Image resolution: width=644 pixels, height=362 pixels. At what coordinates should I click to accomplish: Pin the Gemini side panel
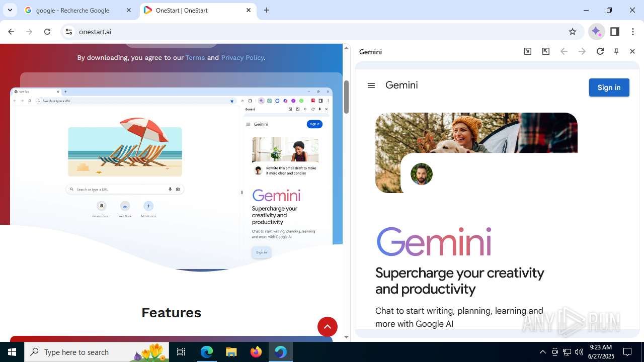click(616, 51)
